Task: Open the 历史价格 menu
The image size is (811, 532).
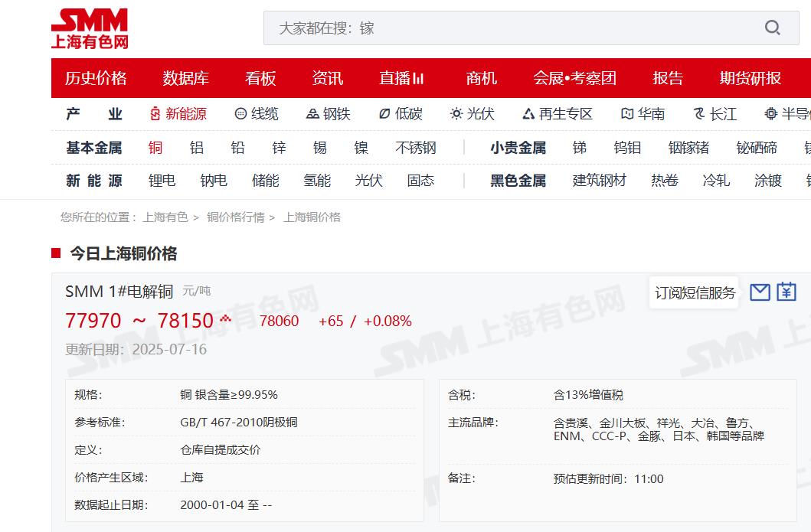Action: pos(96,78)
